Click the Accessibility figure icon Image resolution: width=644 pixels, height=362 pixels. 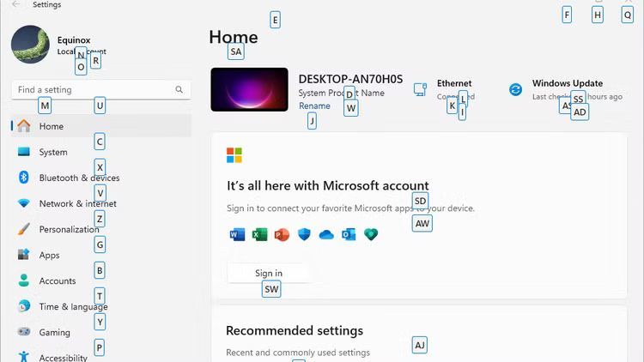(x=24, y=357)
